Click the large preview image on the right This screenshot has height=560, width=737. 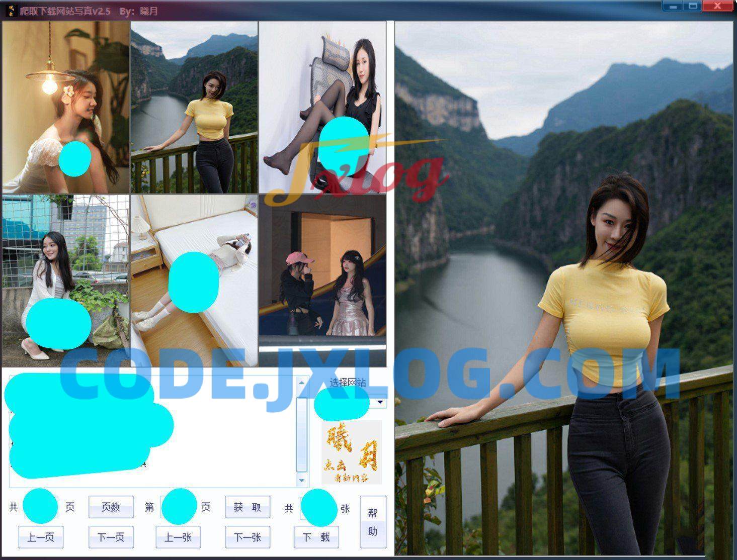point(563,288)
